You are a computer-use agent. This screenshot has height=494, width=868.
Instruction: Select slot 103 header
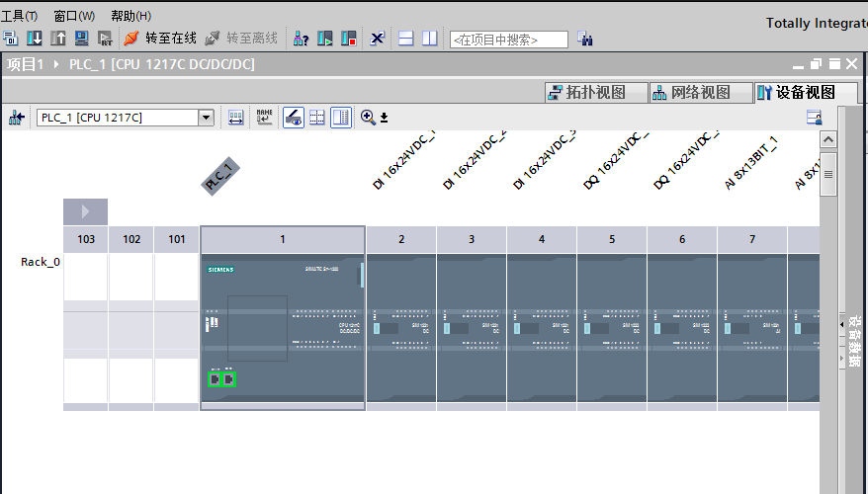point(86,239)
